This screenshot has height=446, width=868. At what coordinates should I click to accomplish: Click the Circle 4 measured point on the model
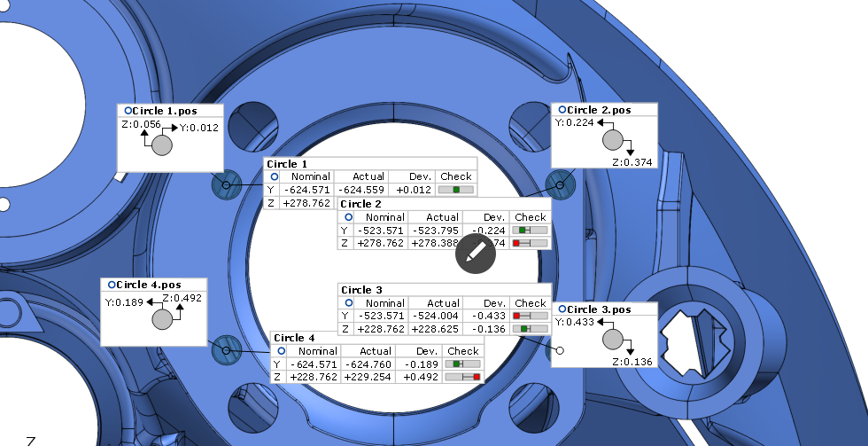pos(226,350)
